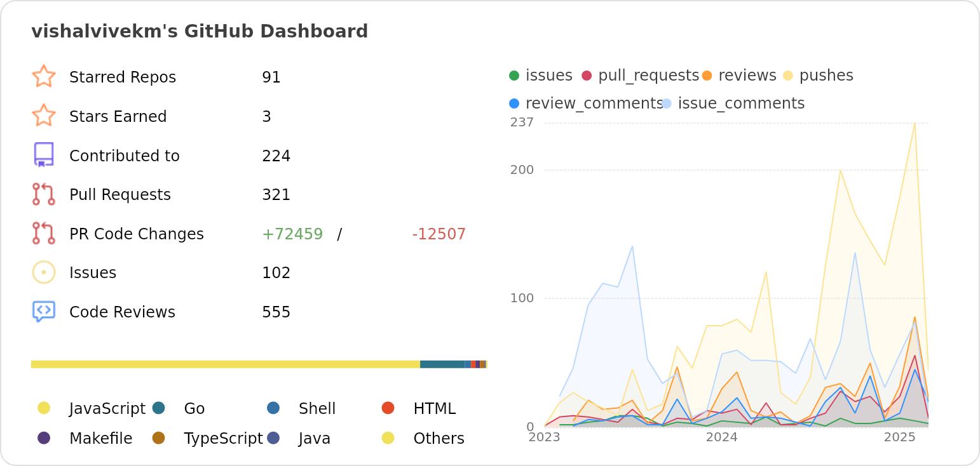
Task: Click the Shell language label
Action: click(317, 409)
